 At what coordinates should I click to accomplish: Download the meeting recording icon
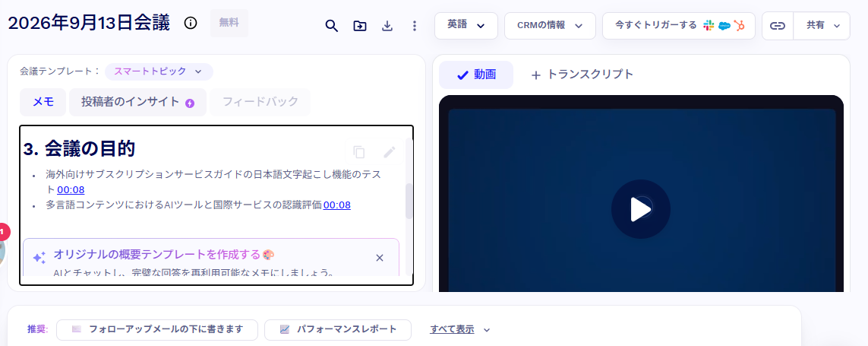(x=387, y=26)
